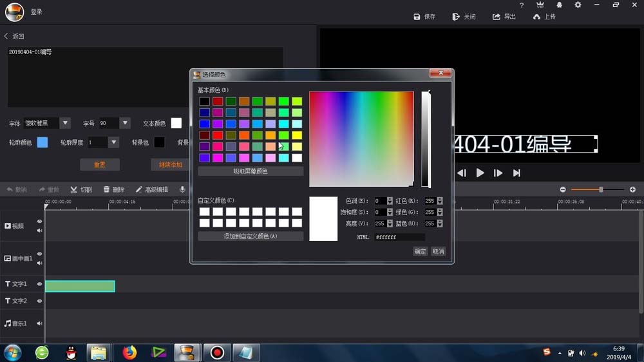This screenshot has width=644, height=362.
Task: Click the HTML hex color input field
Action: coord(400,237)
